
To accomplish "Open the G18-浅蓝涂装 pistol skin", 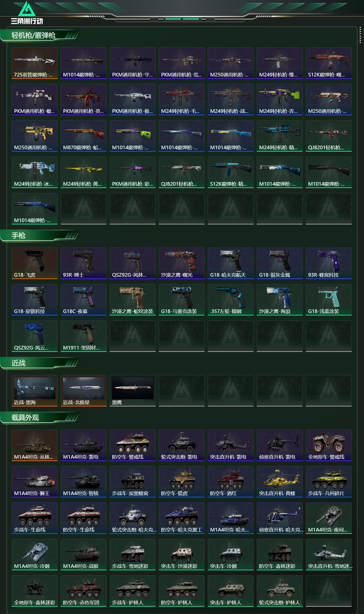I will tap(329, 299).
